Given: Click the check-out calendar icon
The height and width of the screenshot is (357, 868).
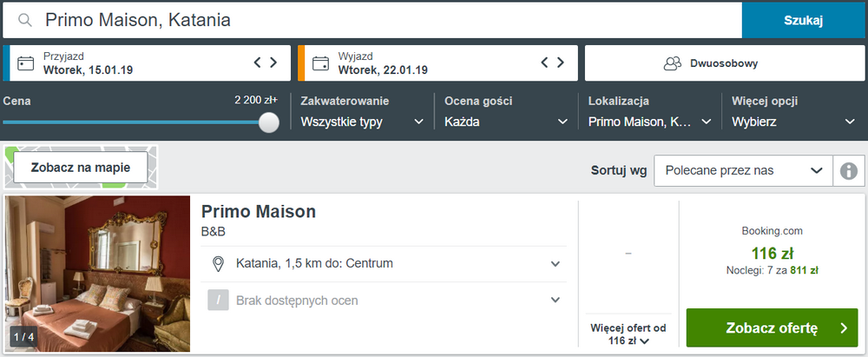Looking at the screenshot, I should (320, 63).
